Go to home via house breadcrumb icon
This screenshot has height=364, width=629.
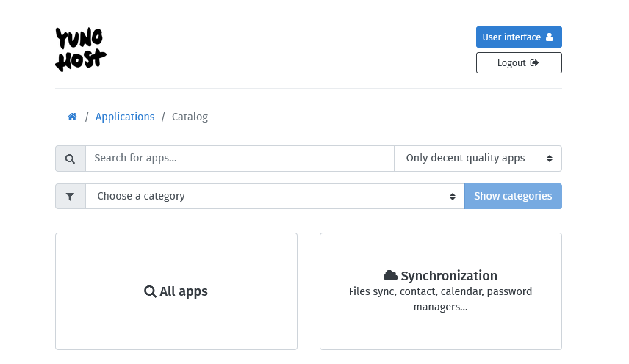click(x=72, y=117)
